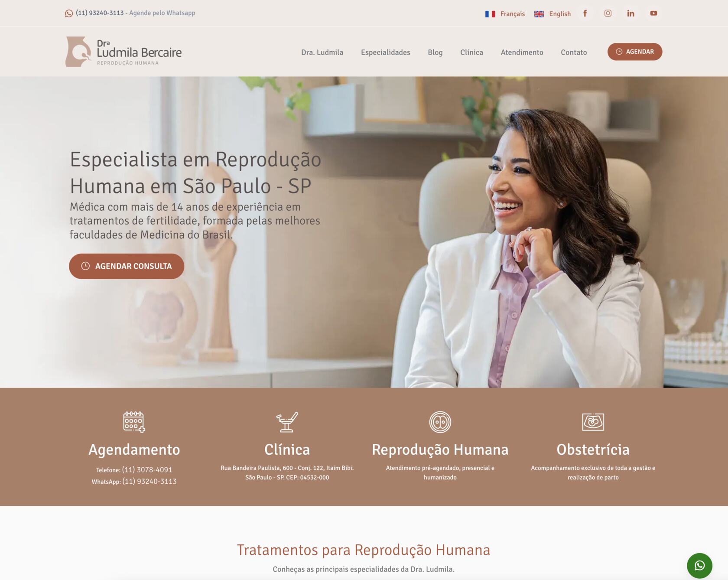Visit the LinkedIn icon link
Screen dimensions: 728x580
pyautogui.click(x=630, y=13)
